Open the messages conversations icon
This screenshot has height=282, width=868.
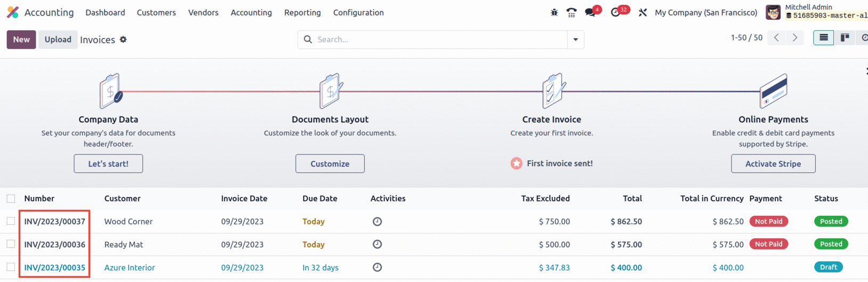click(x=590, y=12)
